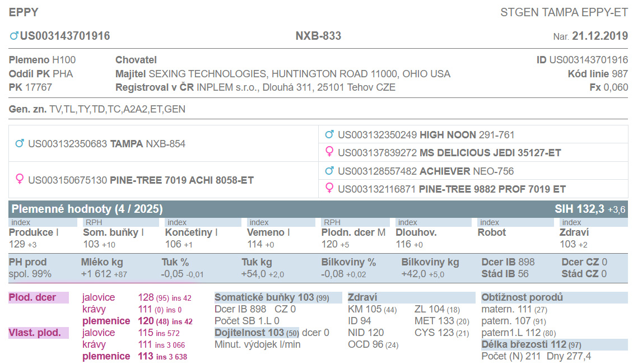The width and height of the screenshot is (633, 364).
Task: Click Oddíl PK PHA text
Action: pos(41,74)
